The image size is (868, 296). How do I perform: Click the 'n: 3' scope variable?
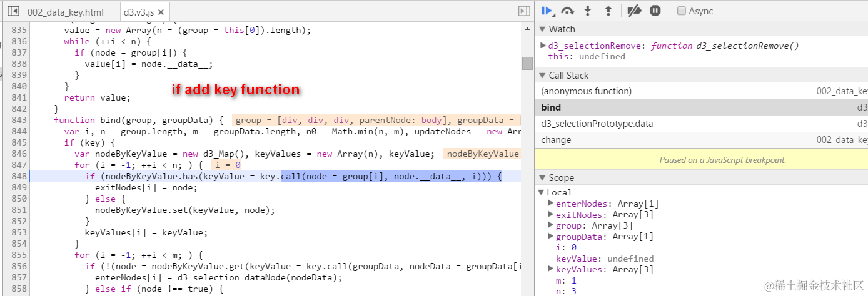click(566, 292)
